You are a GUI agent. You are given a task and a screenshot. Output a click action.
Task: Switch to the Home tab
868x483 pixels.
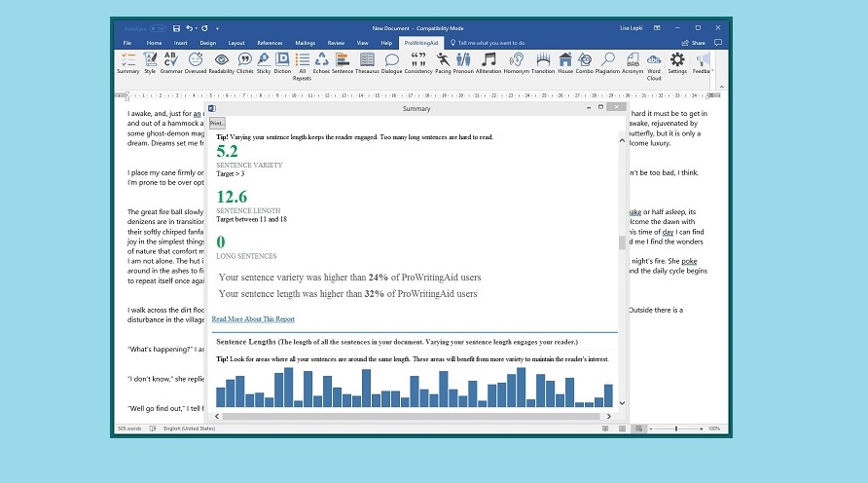(x=154, y=43)
